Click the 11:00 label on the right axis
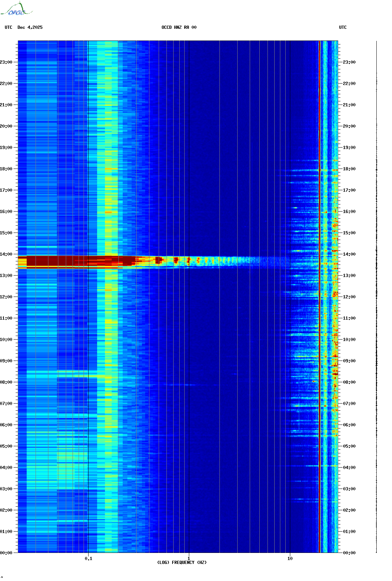 [x=349, y=318]
